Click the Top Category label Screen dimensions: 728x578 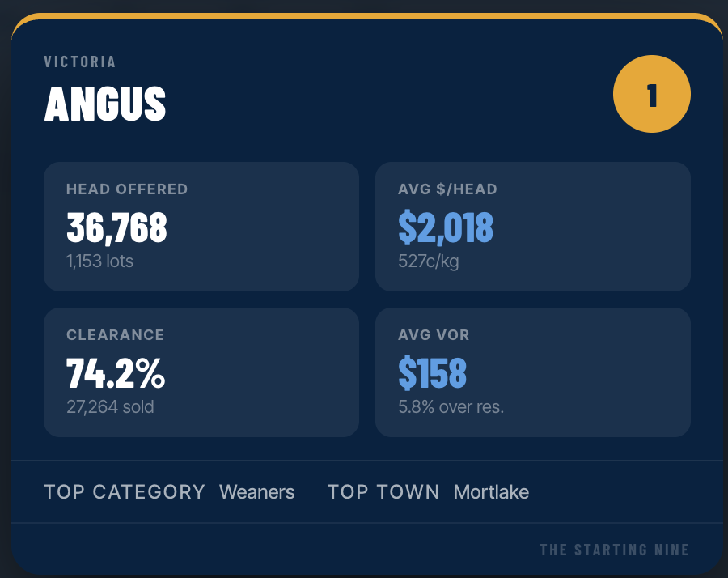coord(125,492)
